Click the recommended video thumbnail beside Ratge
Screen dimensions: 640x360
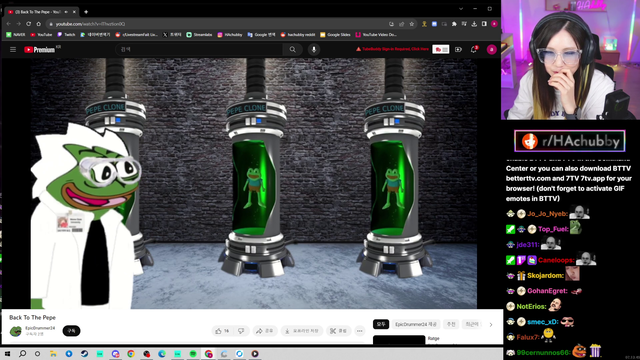tap(399, 340)
